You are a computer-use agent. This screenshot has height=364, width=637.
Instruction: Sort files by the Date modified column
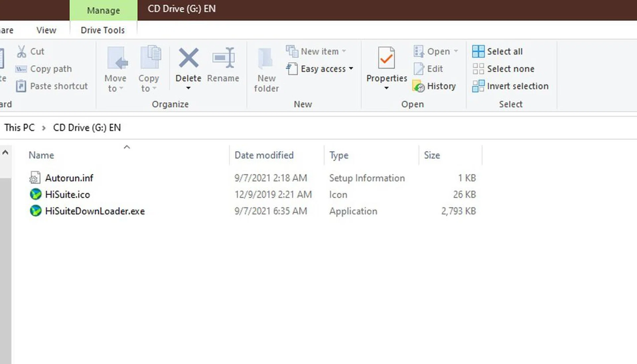point(264,155)
